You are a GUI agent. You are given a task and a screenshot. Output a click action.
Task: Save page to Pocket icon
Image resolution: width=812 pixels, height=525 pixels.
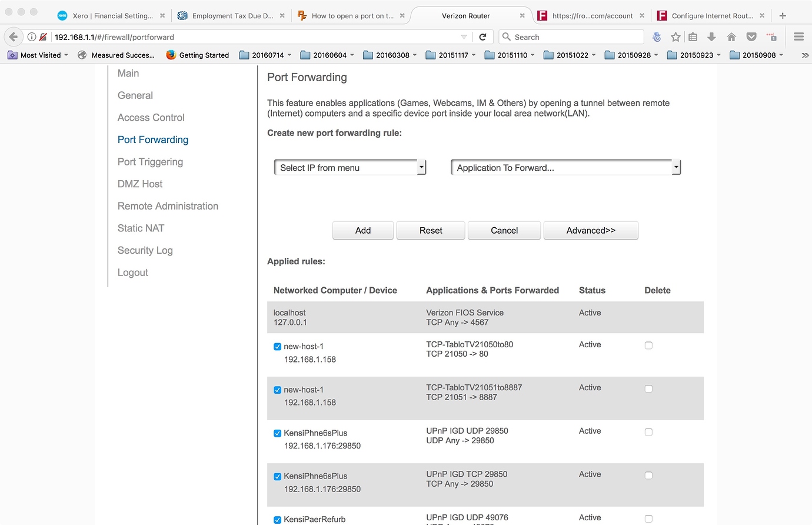point(751,37)
